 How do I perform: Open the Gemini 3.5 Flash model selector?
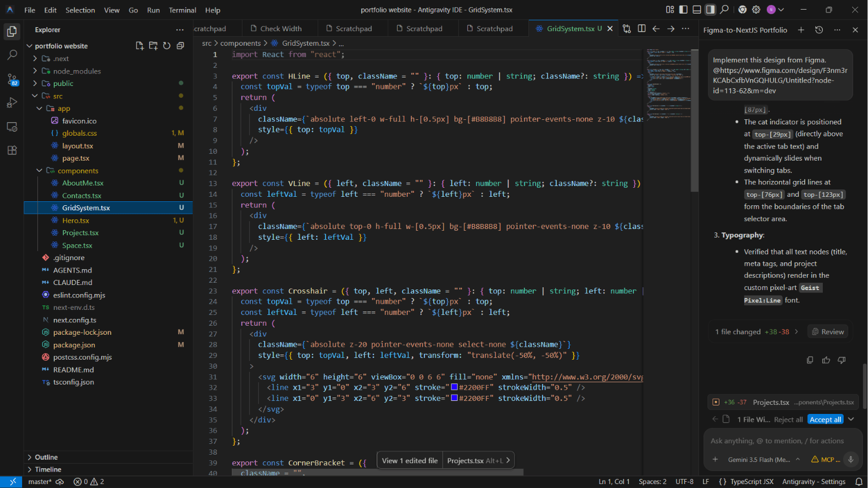[764, 460]
